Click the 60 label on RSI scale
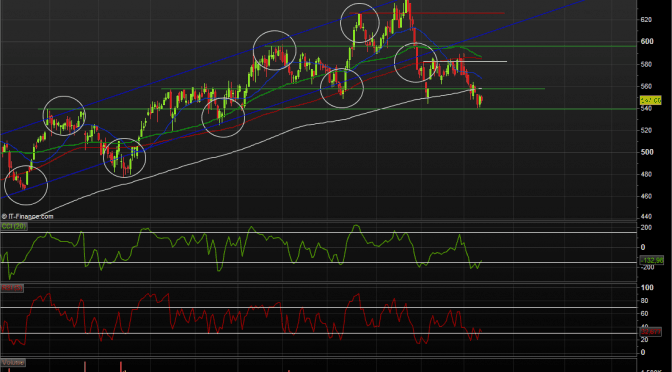672x372 pixels. click(646, 314)
